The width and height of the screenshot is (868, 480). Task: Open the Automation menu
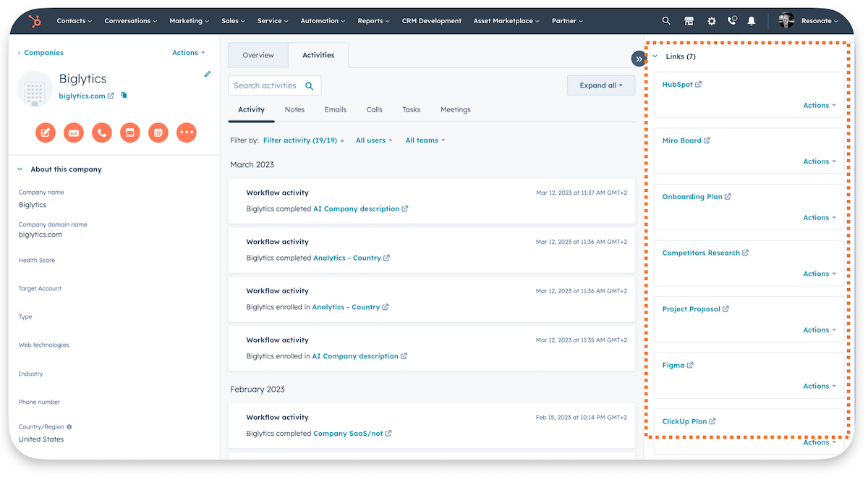(x=323, y=21)
